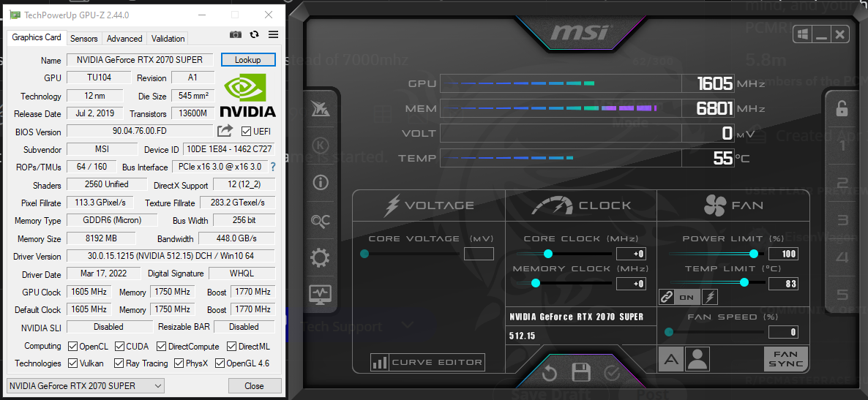This screenshot has height=400, width=868.
Task: Click the curve editor bar chart icon
Action: 380,363
